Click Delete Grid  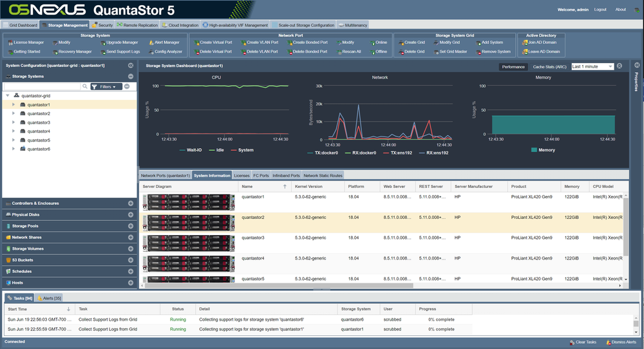tap(412, 52)
